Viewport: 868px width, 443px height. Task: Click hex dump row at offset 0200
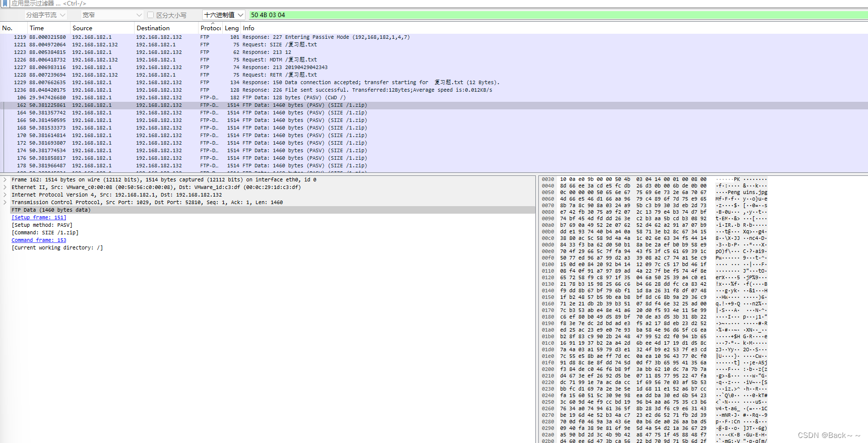point(654,369)
